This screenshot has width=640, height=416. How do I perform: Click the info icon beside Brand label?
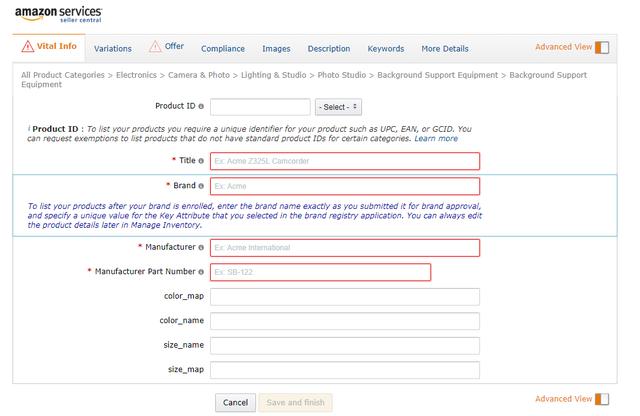pos(201,186)
